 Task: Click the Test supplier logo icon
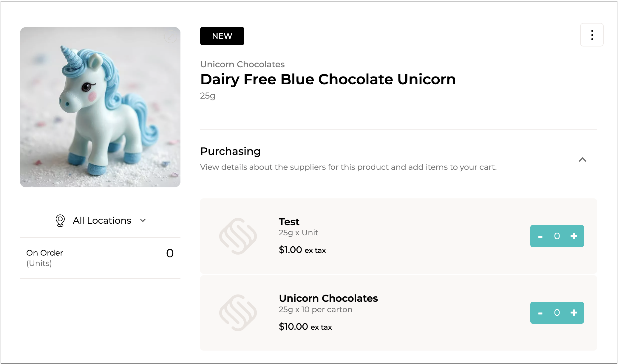(x=238, y=236)
